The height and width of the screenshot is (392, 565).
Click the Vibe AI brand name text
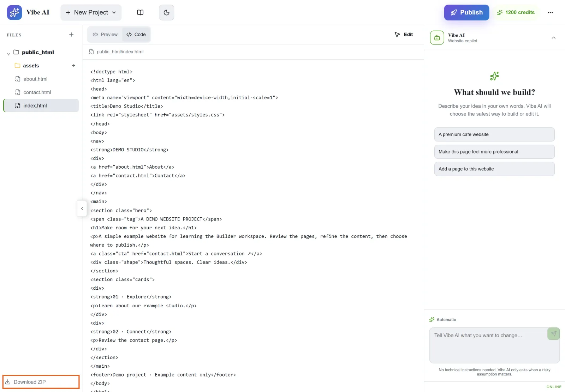pyautogui.click(x=38, y=12)
